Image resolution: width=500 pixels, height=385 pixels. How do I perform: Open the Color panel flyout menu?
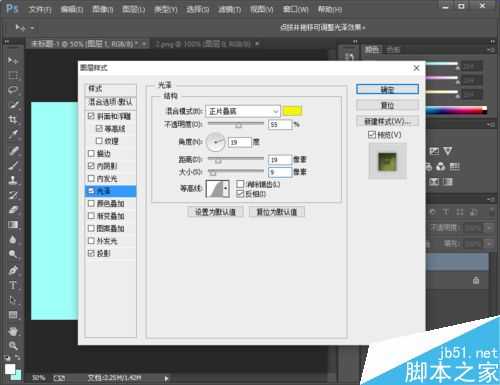tap(491, 50)
